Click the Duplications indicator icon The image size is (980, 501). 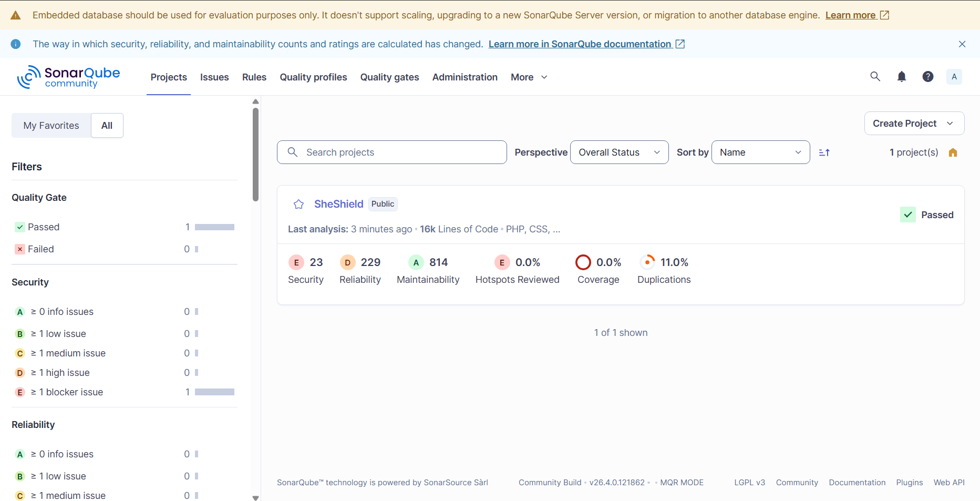coord(647,262)
